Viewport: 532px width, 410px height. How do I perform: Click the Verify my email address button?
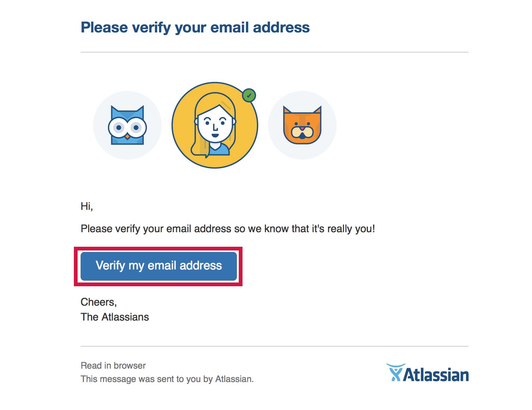click(x=159, y=266)
